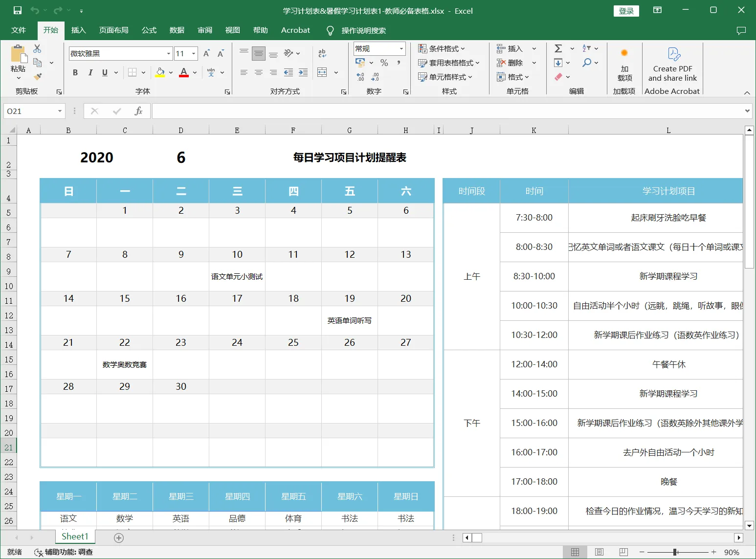Click the Cut scissors icon
The width and height of the screenshot is (756, 559).
point(37,48)
